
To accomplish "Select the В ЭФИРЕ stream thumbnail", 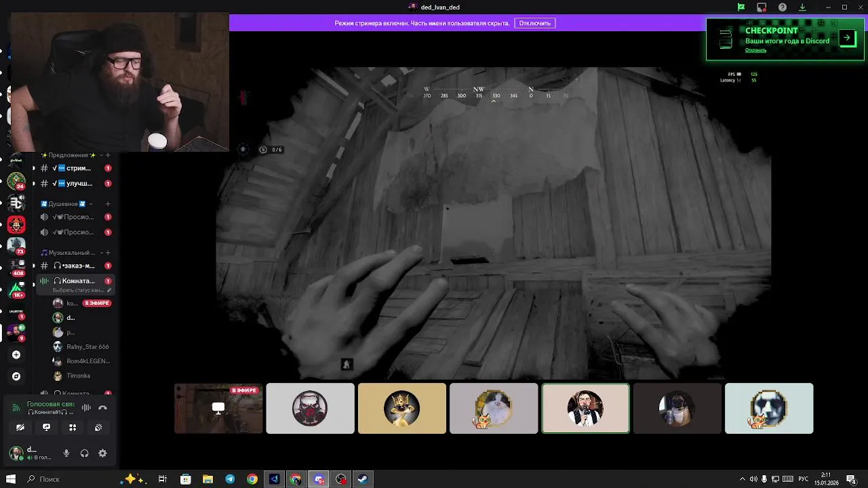I will 218,408.
